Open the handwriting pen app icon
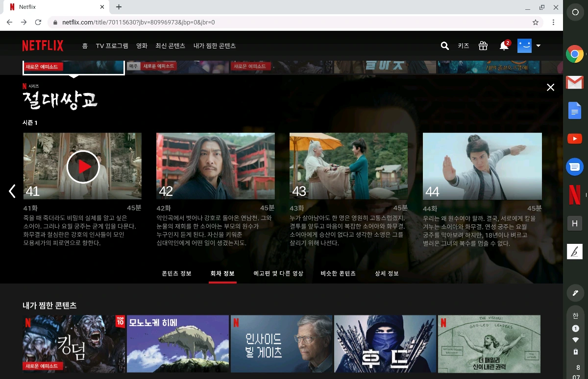This screenshot has width=588, height=379. click(x=575, y=252)
